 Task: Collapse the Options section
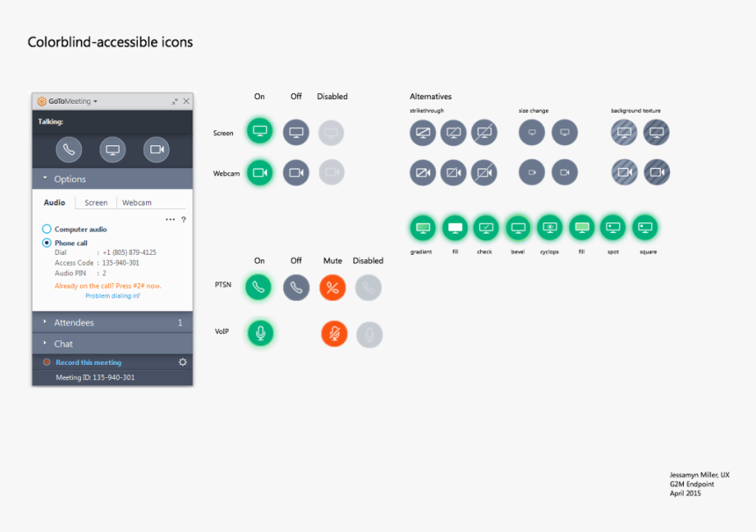(69, 179)
